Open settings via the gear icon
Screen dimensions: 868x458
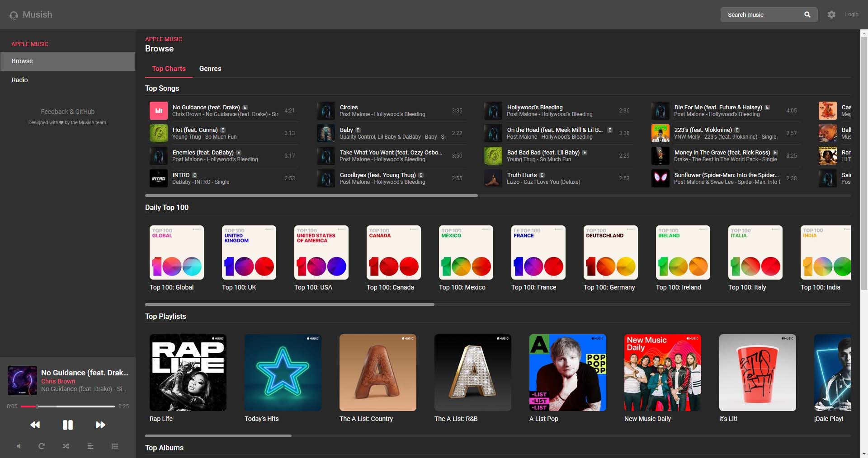(x=831, y=14)
